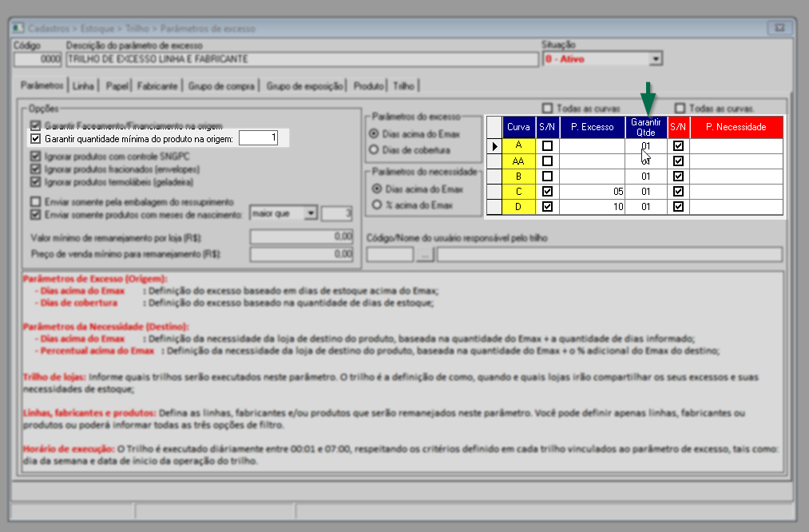Click the quantidade mínima field showing 1
Viewport: 809px width, 532px height.
[258, 137]
